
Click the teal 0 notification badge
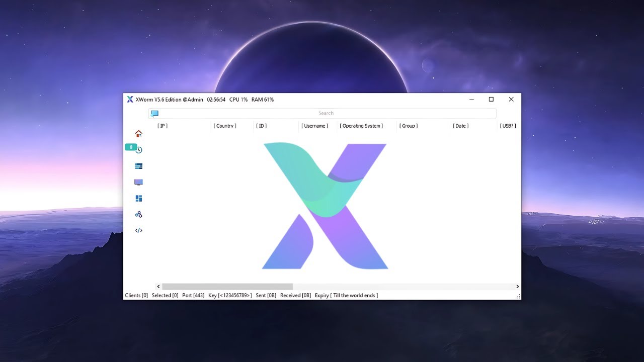[131, 147]
